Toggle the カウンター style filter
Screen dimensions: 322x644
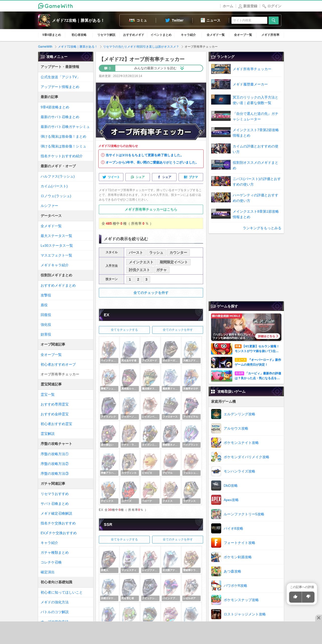coord(178,253)
